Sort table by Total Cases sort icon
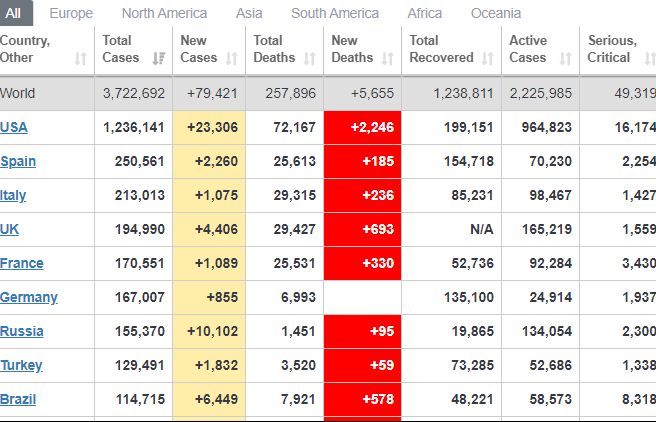656x422 pixels. pos(158,59)
